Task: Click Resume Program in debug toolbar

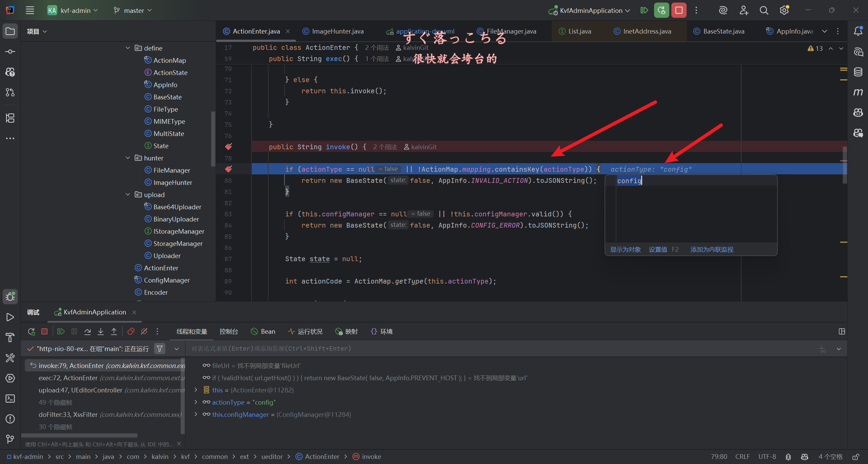Action: [61, 331]
